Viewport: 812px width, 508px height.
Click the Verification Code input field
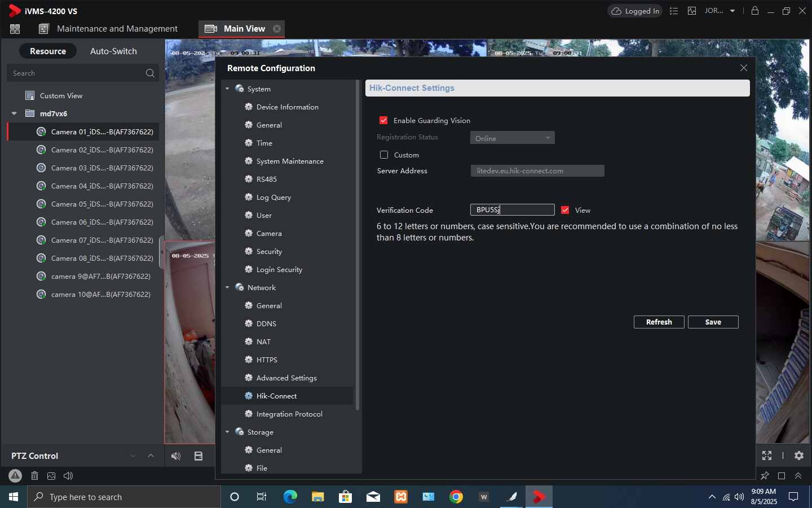coord(513,210)
